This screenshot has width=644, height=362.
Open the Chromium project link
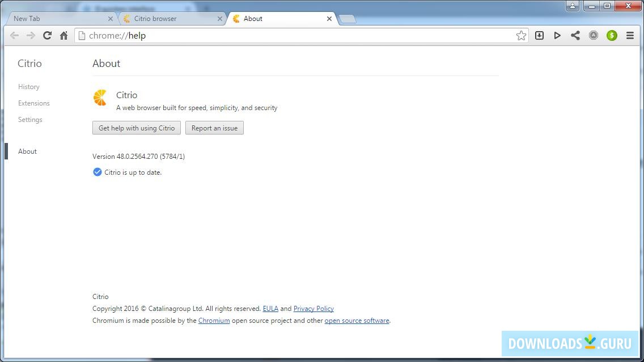point(214,321)
